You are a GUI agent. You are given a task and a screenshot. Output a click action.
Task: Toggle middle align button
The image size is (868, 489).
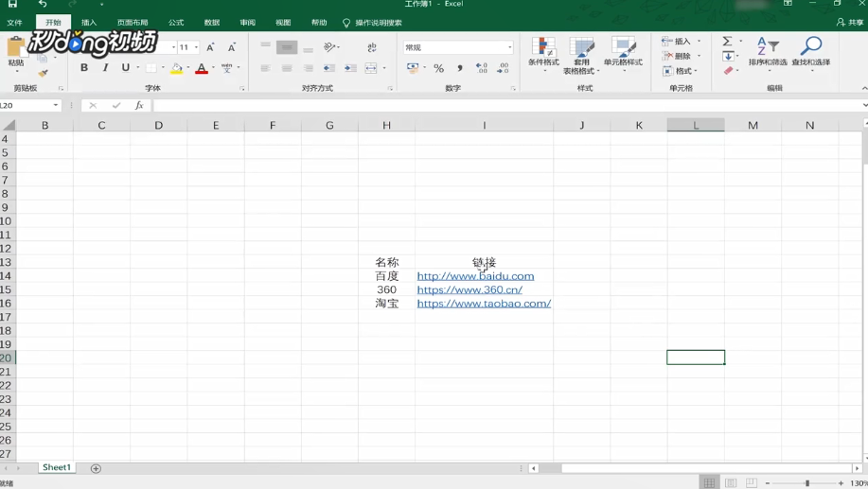click(287, 47)
